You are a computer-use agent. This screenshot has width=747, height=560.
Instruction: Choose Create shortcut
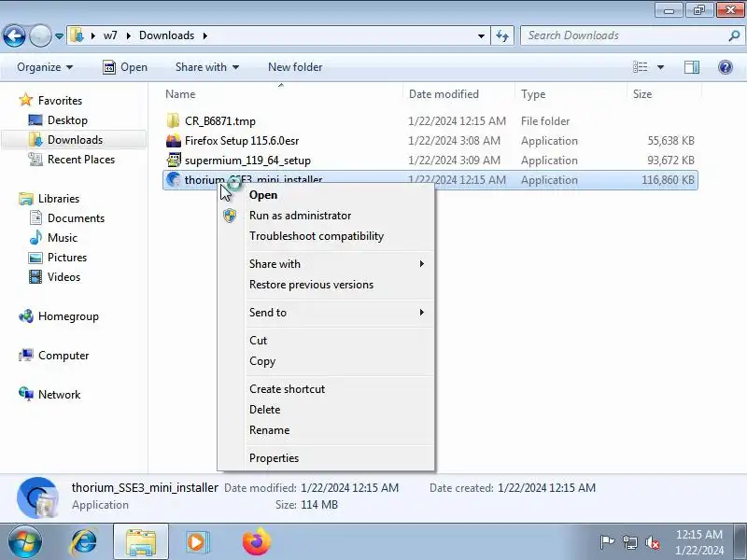(x=287, y=389)
